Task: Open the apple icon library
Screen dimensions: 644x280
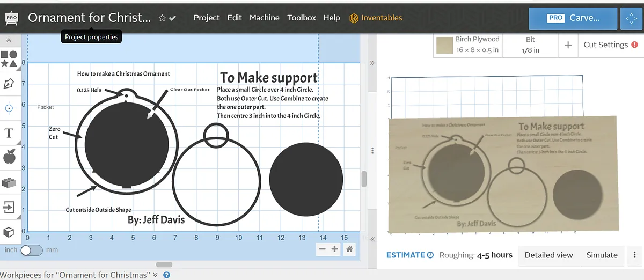Action: pos(9,157)
